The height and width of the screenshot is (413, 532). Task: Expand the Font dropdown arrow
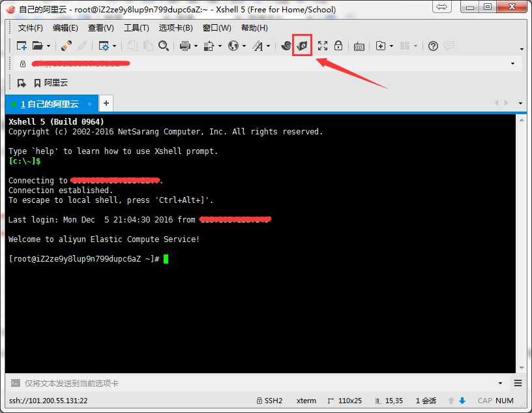(269, 46)
